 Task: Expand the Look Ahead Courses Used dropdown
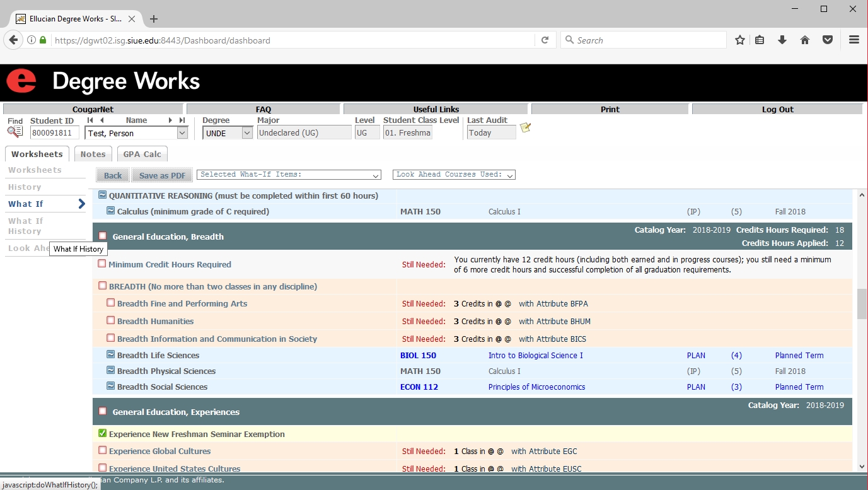click(x=454, y=175)
